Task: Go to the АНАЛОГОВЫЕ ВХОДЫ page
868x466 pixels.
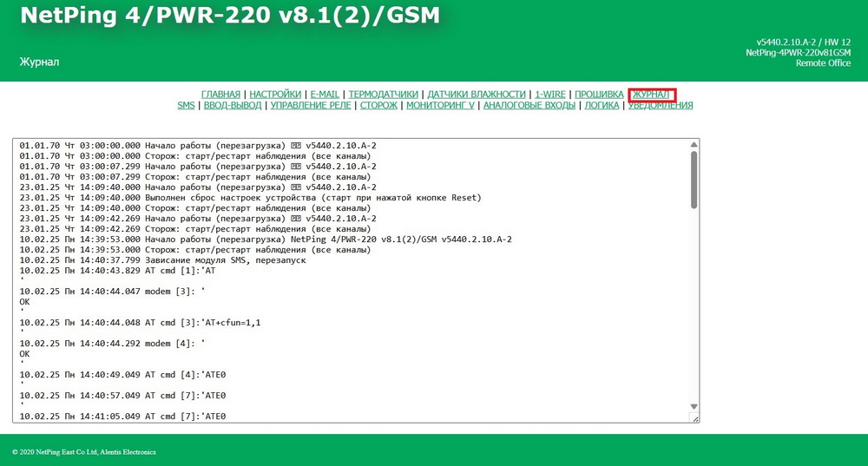Action: (529, 106)
